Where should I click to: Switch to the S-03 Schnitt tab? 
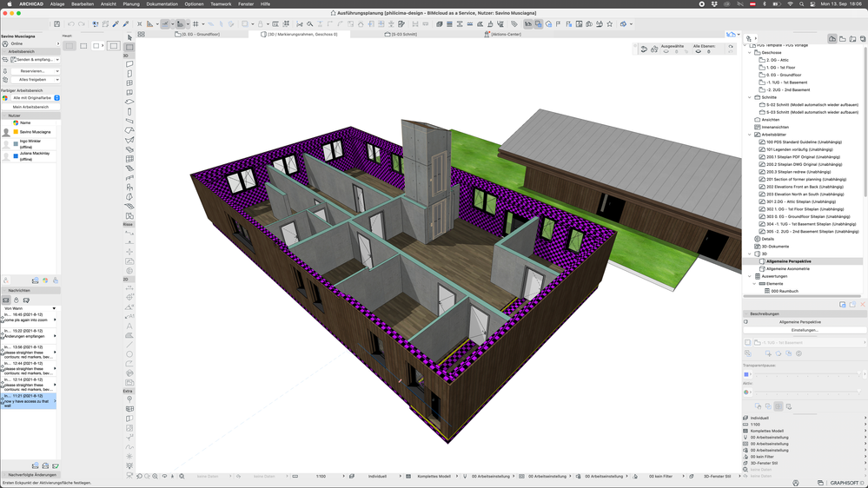tap(401, 34)
